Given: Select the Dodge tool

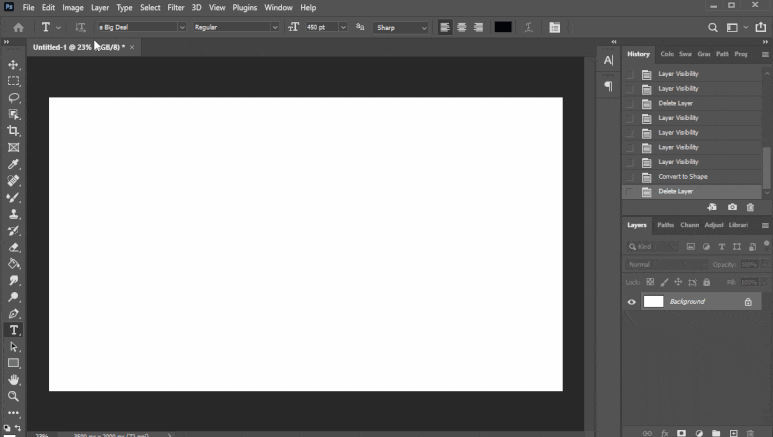Looking at the screenshot, I should 13,297.
